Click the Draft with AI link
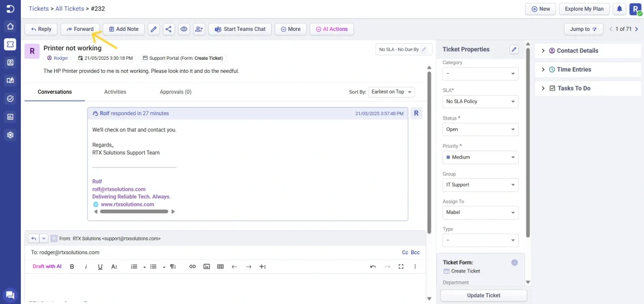This screenshot has height=304, width=644. (x=47, y=267)
